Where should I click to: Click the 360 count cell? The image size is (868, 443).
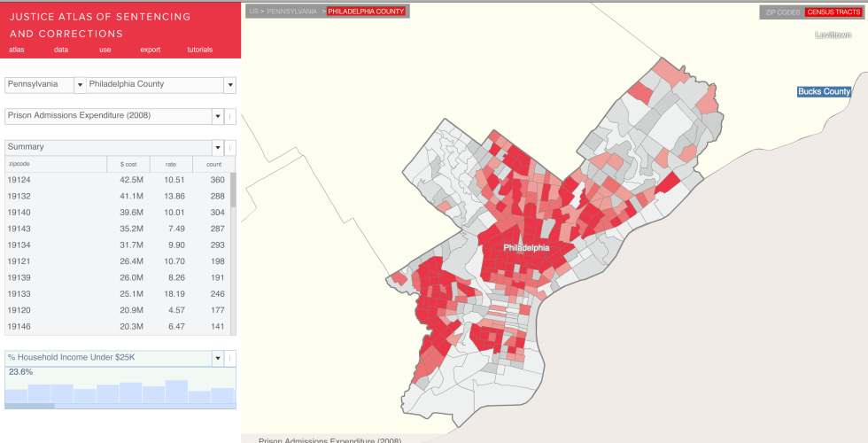(218, 180)
